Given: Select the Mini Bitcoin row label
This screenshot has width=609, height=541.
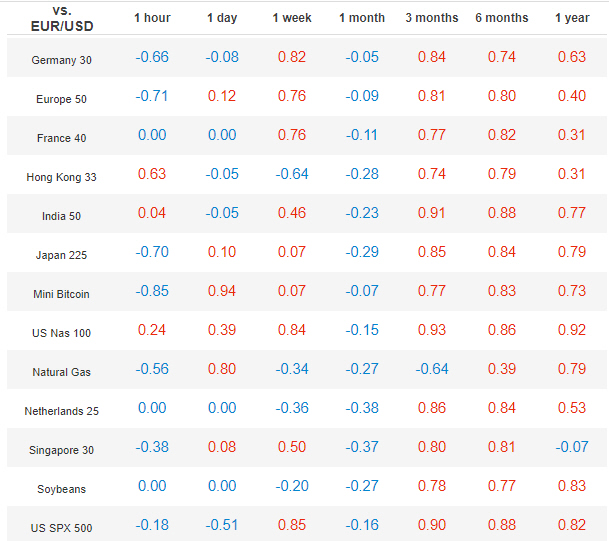Looking at the screenshot, I should click(x=61, y=294).
